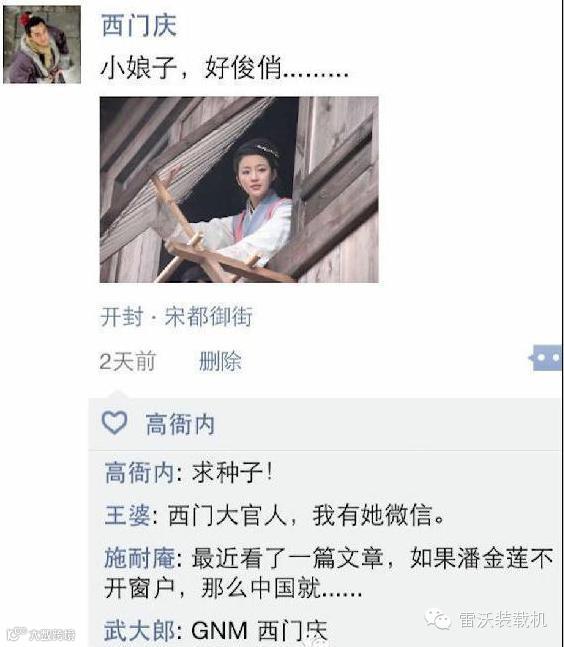Click the 雷沃装载机 watermark text
The image size is (564, 647).
coord(503,620)
